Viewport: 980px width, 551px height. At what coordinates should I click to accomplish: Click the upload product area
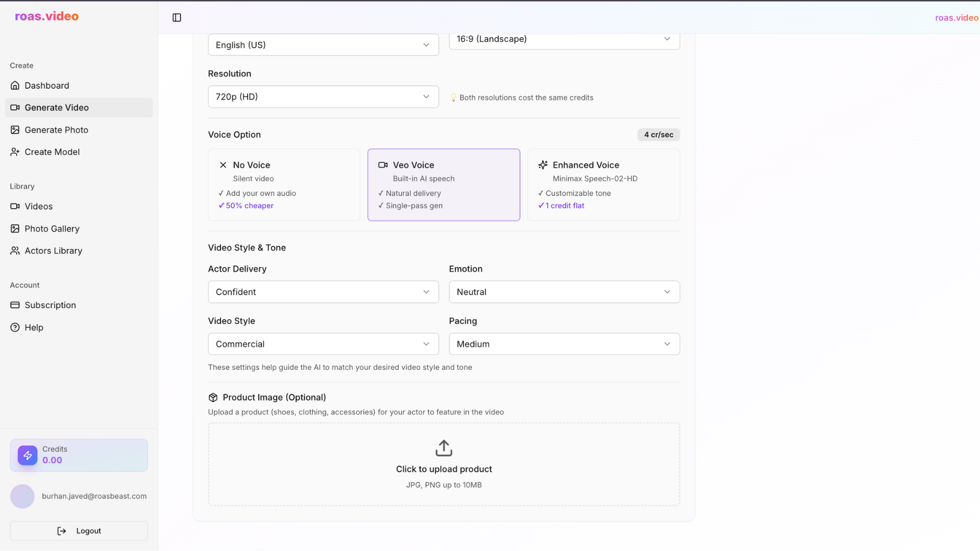[x=444, y=464]
